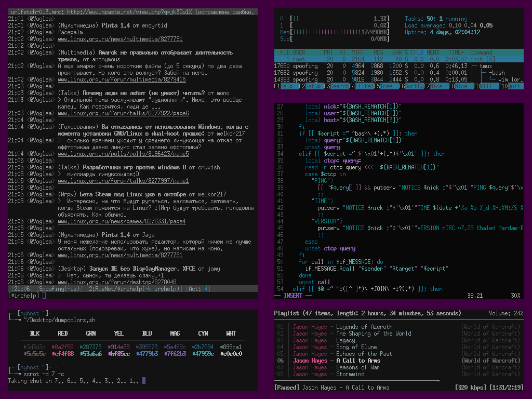Viewport: 532px width, 399px height.
Task: Click the #cf4f88 bright red color value
Action: tap(62, 353)
